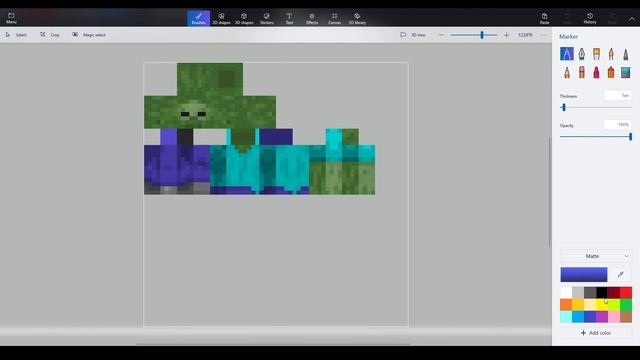This screenshot has height=360, width=640.
Task: Click the Add color button
Action: tap(596, 333)
